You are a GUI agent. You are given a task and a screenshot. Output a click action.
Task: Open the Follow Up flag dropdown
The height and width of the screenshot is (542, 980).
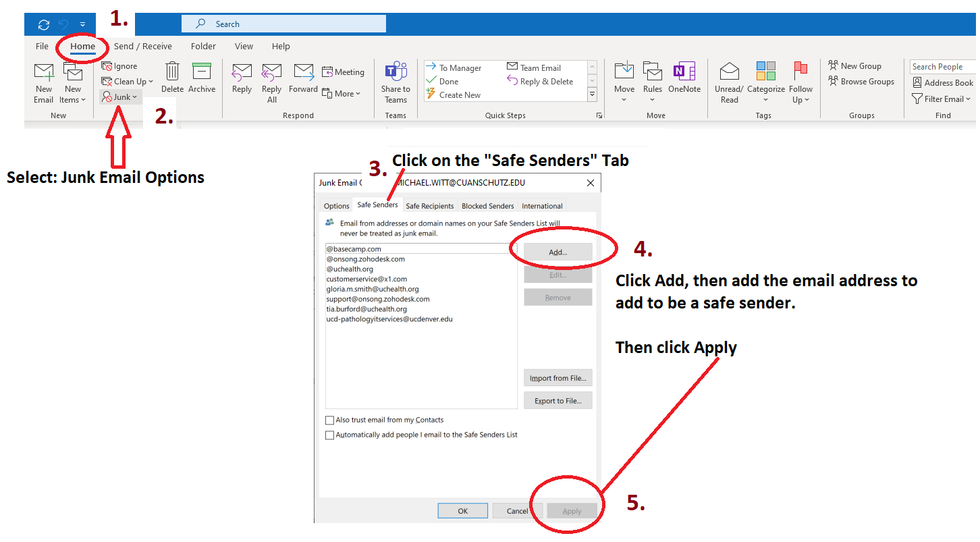coord(800,84)
